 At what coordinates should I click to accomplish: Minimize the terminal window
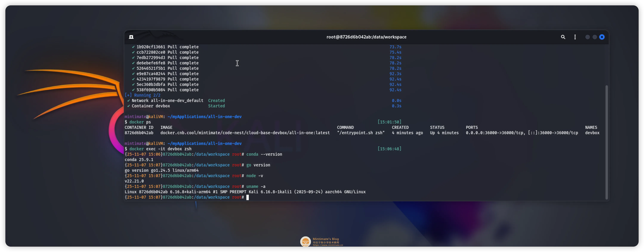[587, 37]
